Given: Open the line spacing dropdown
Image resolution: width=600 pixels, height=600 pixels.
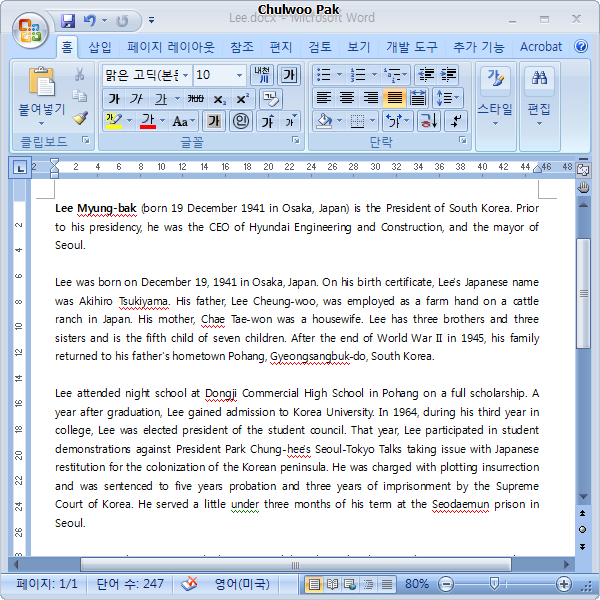Looking at the screenshot, I should [448, 98].
